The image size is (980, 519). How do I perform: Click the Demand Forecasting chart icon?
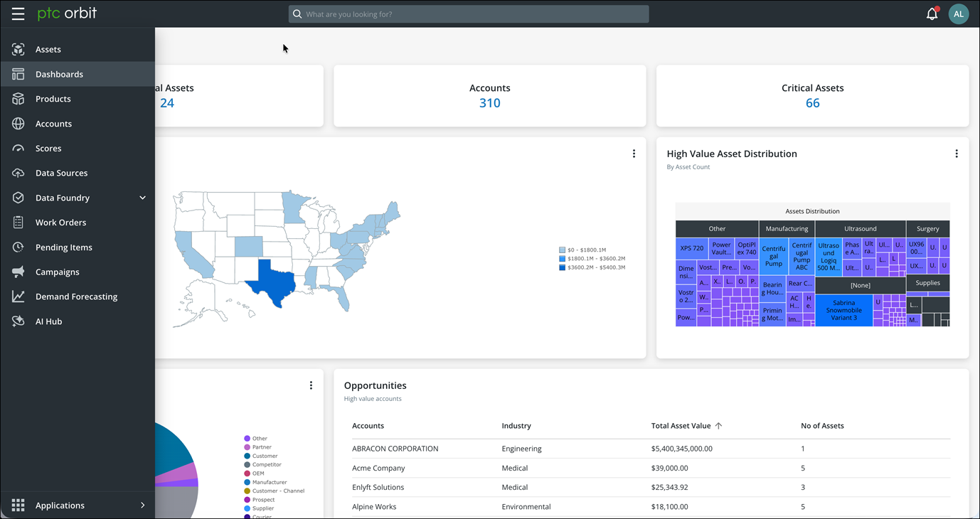click(18, 296)
